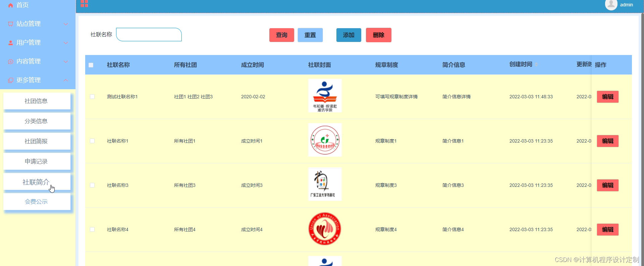
Task: Check the box for 社联名称4 row
Action: pyautogui.click(x=92, y=229)
